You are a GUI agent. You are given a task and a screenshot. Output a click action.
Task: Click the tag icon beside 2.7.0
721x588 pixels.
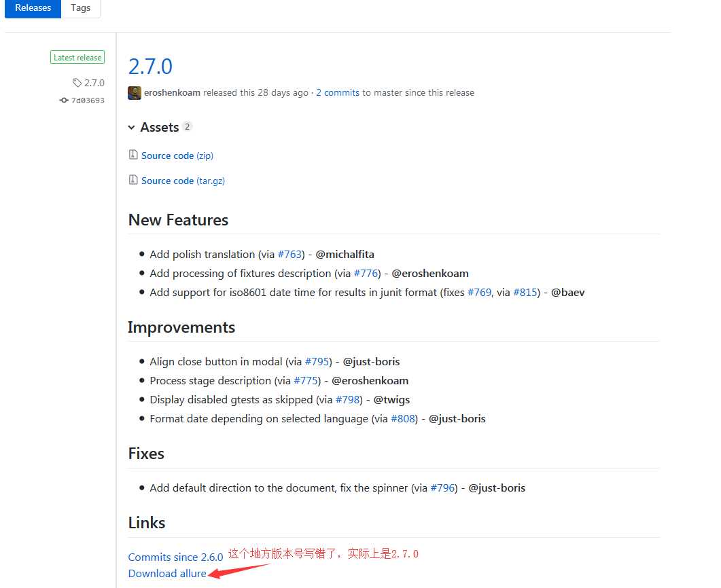click(77, 83)
